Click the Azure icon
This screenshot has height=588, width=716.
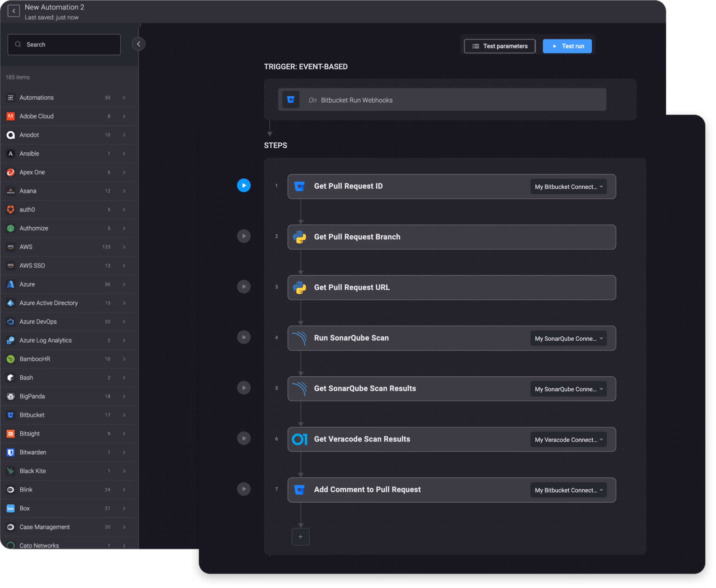point(11,284)
